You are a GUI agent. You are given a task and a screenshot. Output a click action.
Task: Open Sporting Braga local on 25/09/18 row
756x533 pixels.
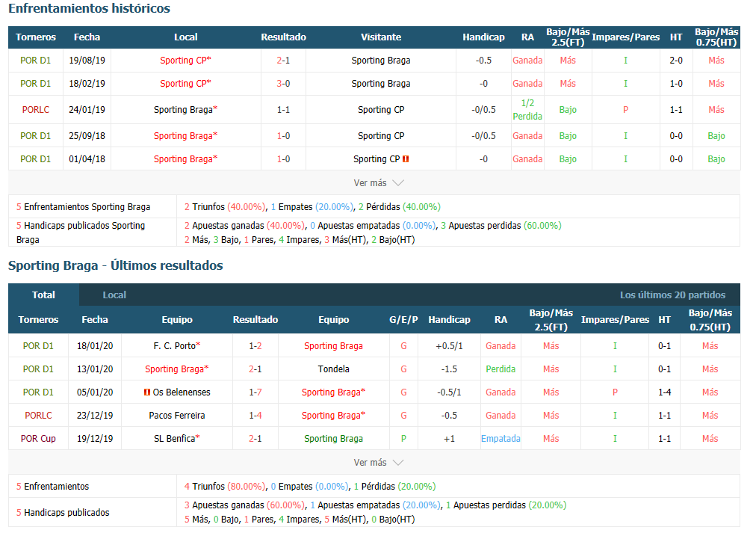[185, 135]
